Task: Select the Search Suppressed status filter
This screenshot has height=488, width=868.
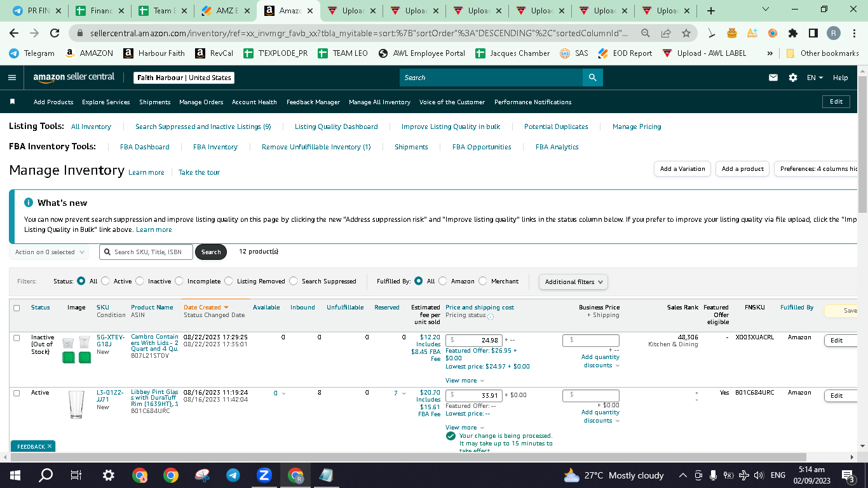Action: pos(294,281)
